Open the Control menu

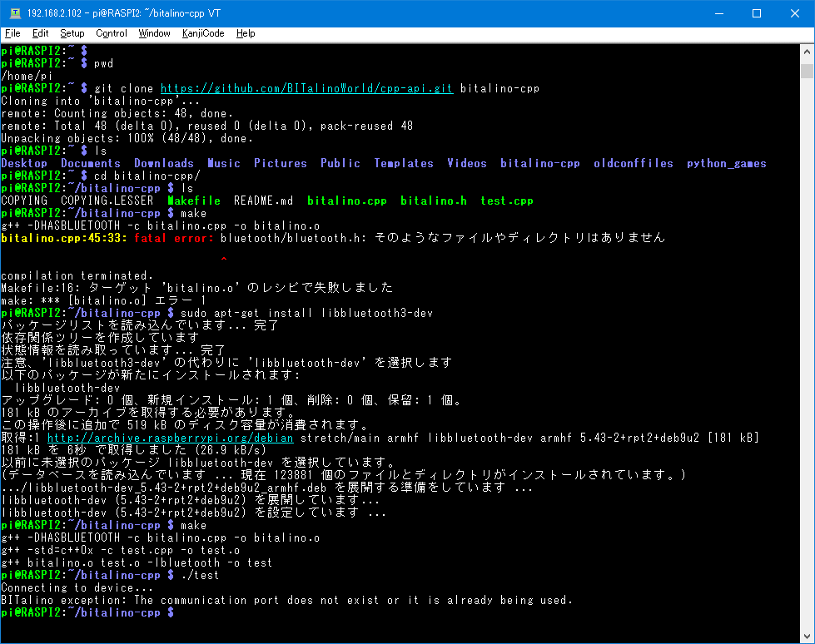tap(112, 33)
